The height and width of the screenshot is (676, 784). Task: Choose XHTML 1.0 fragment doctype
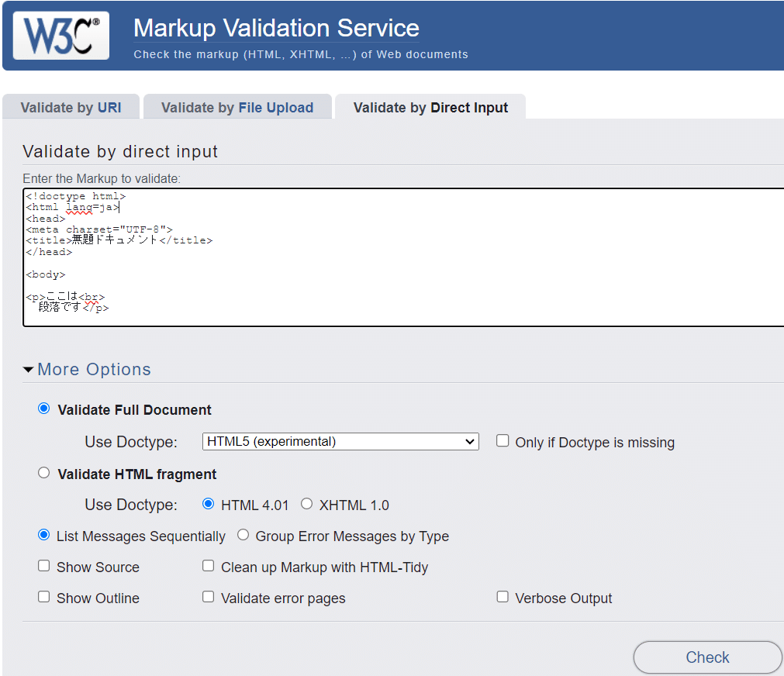coord(307,503)
